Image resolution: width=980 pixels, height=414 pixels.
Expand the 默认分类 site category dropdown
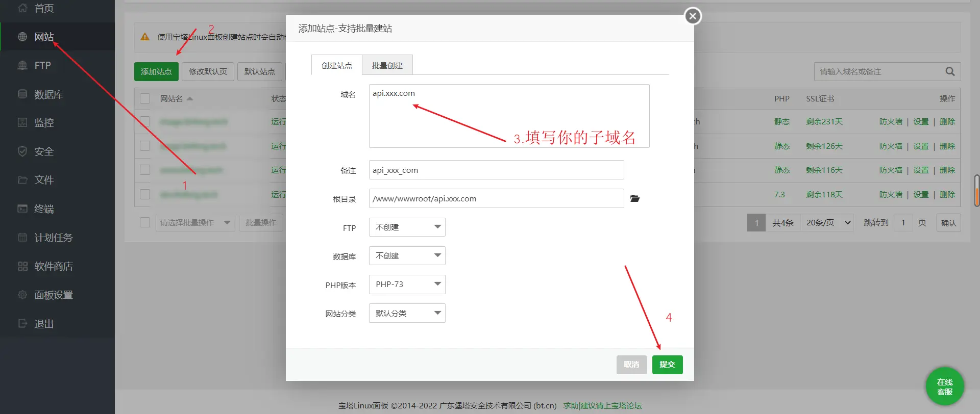[407, 313]
